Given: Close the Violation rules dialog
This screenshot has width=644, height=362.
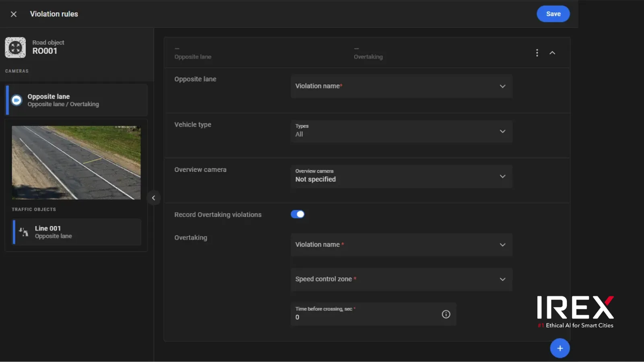Looking at the screenshot, I should point(13,14).
